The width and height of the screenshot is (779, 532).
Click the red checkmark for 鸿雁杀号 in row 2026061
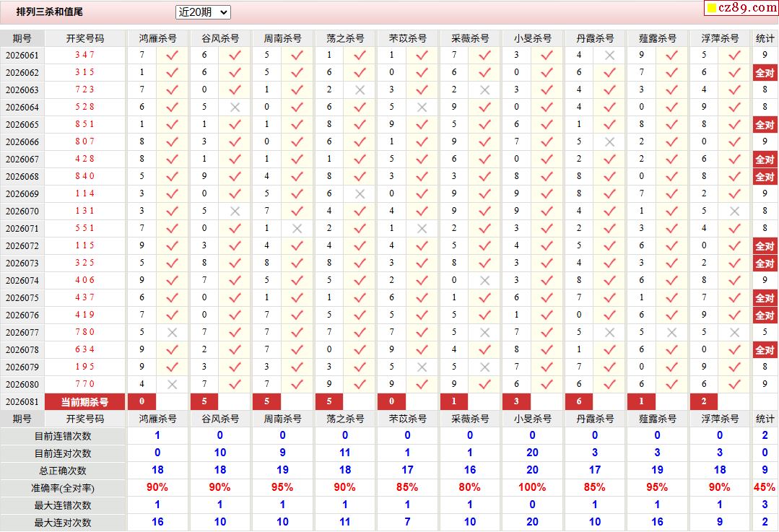(173, 56)
